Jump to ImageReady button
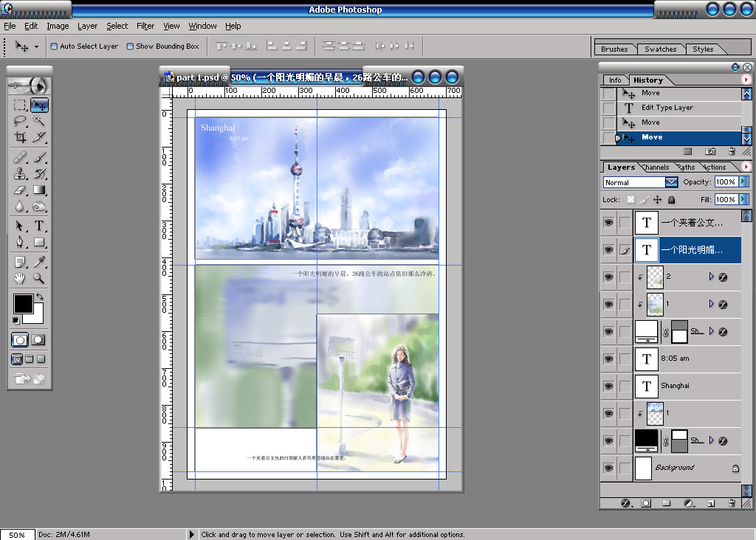The width and height of the screenshot is (756, 540). click(30, 378)
